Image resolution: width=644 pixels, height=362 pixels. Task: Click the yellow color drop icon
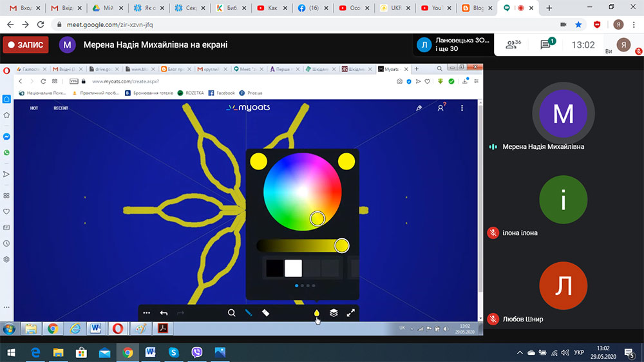(x=316, y=313)
